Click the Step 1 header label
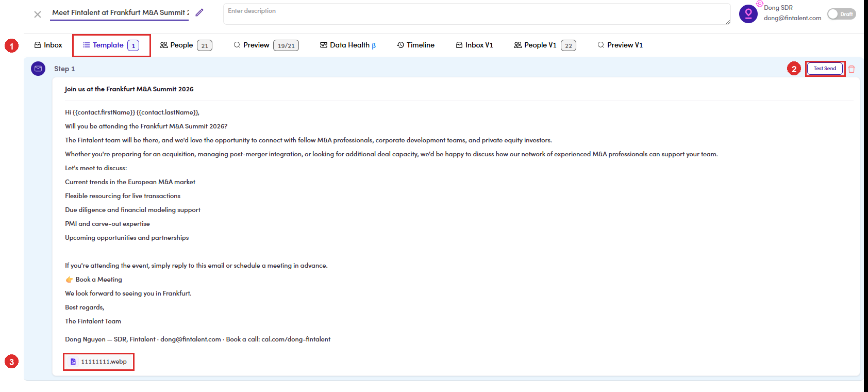868x392 pixels. click(x=64, y=69)
